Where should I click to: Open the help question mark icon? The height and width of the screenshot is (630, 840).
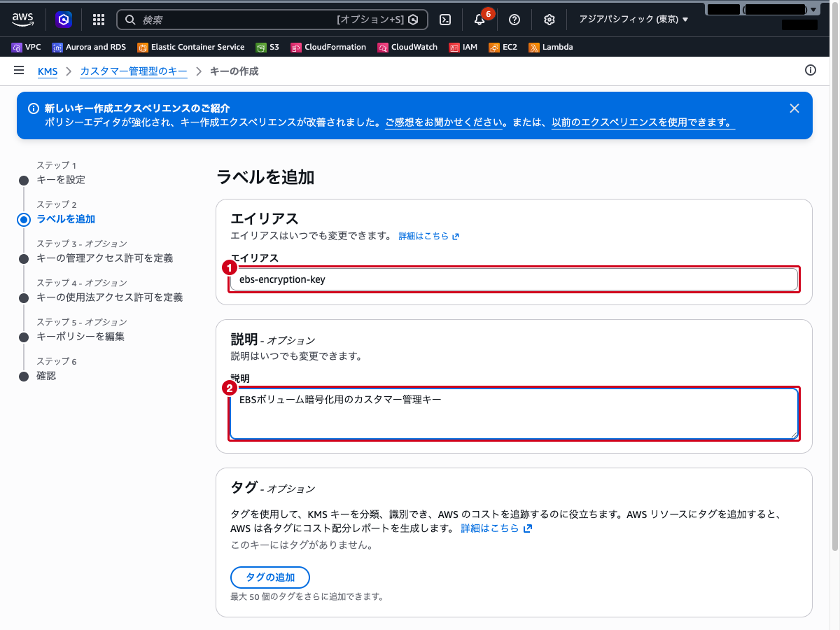pos(514,20)
